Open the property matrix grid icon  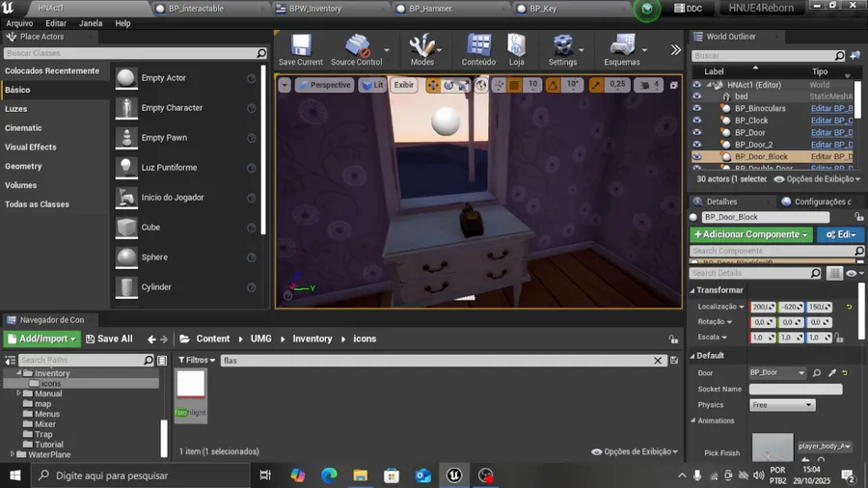(x=834, y=273)
